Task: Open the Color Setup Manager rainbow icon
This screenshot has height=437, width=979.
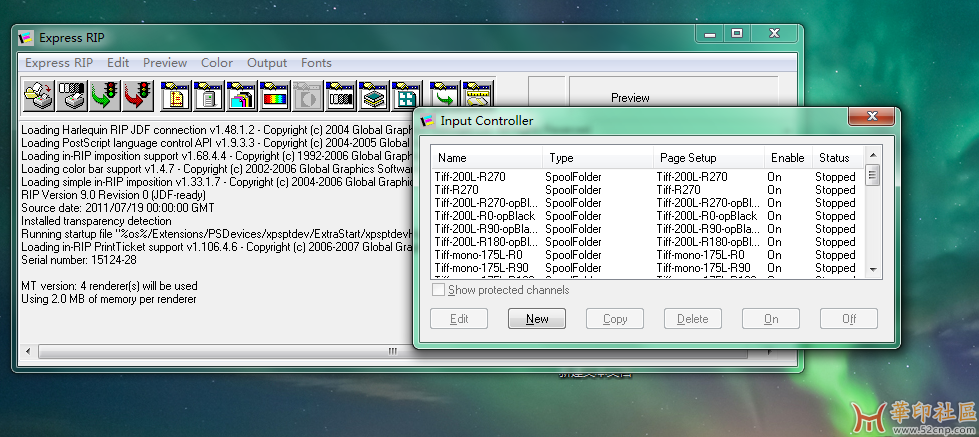Action: (275, 96)
